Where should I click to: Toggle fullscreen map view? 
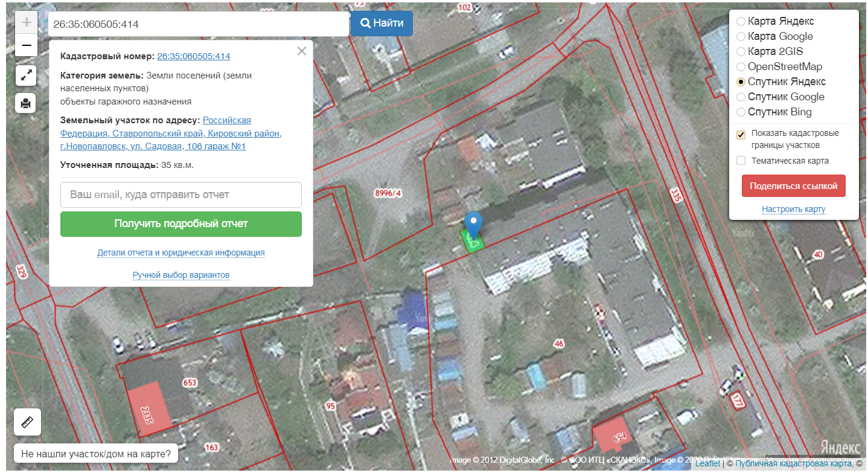[x=26, y=76]
